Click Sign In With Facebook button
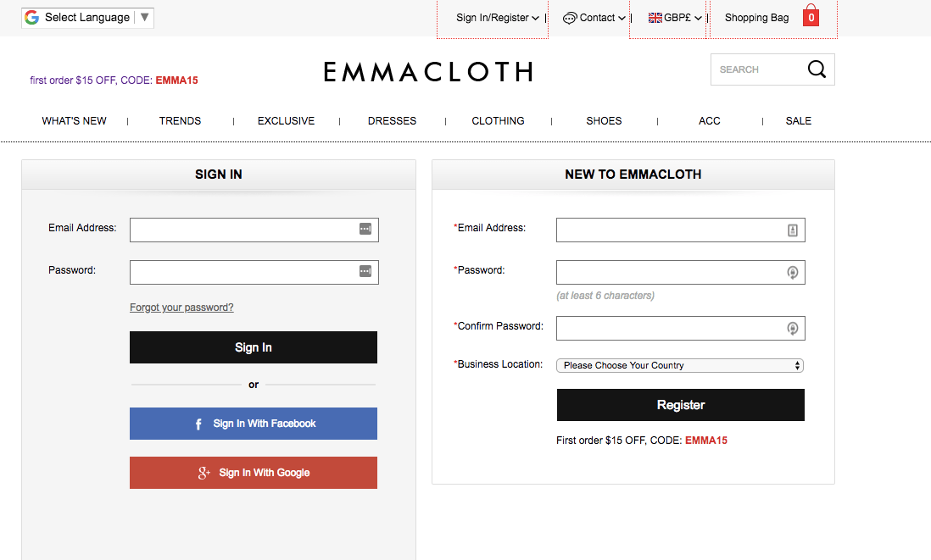The height and width of the screenshot is (560, 931). [254, 424]
